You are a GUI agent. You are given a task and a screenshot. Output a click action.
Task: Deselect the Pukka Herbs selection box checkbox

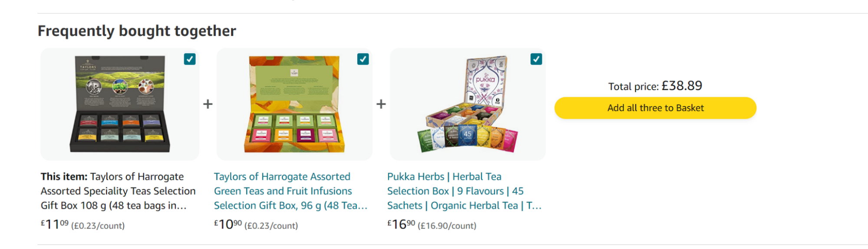coord(536,59)
